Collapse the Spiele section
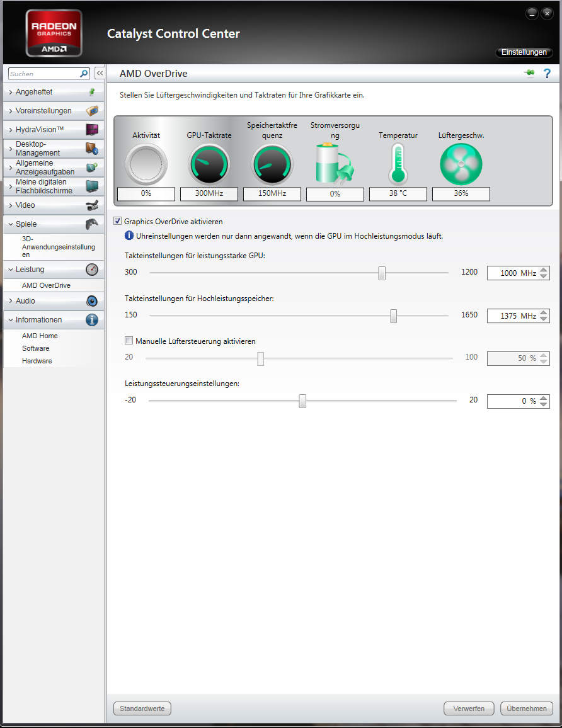 (11, 224)
